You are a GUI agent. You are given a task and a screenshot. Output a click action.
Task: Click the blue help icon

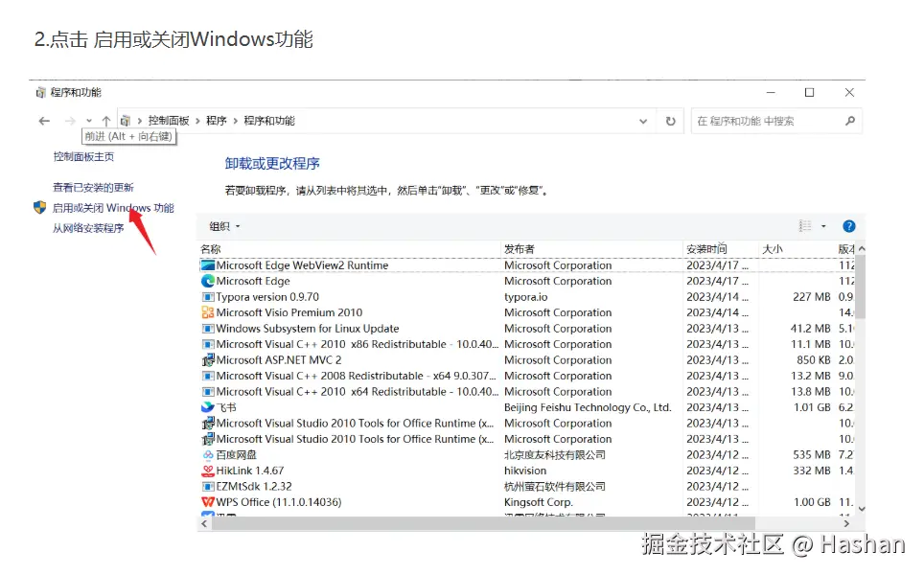pyautogui.click(x=849, y=226)
